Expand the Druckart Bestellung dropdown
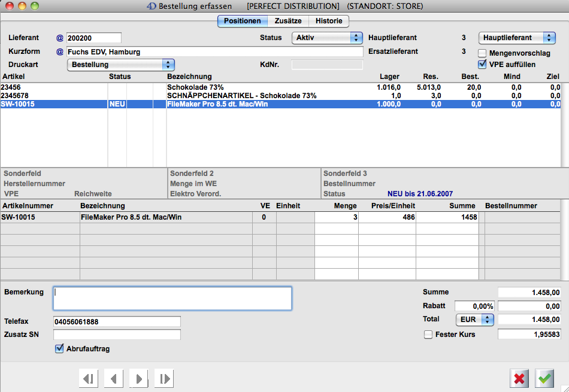 point(120,65)
